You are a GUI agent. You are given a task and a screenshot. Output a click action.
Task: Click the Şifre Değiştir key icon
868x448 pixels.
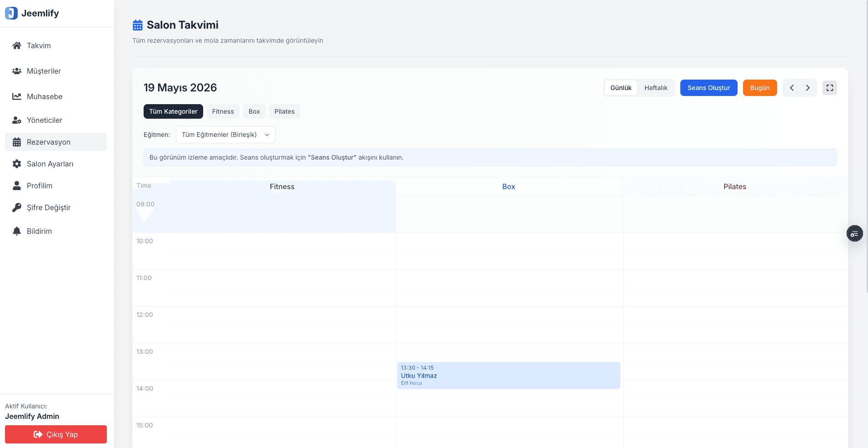17,207
